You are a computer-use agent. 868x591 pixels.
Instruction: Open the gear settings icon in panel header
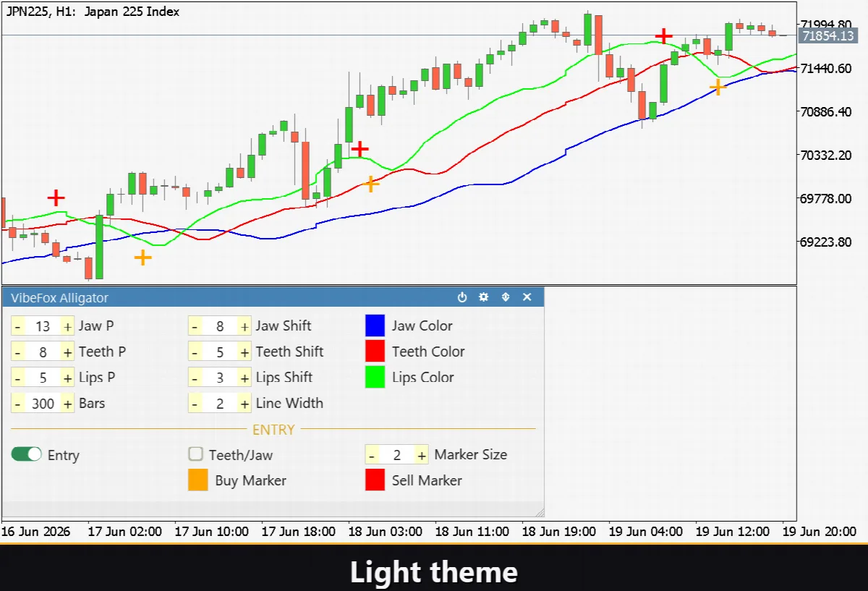pyautogui.click(x=484, y=297)
